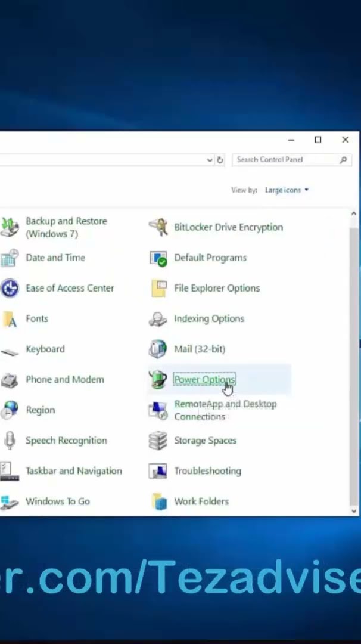This screenshot has height=644, width=361.
Task: Open Backup and Restore (Windows 7) link
Action: click(67, 227)
